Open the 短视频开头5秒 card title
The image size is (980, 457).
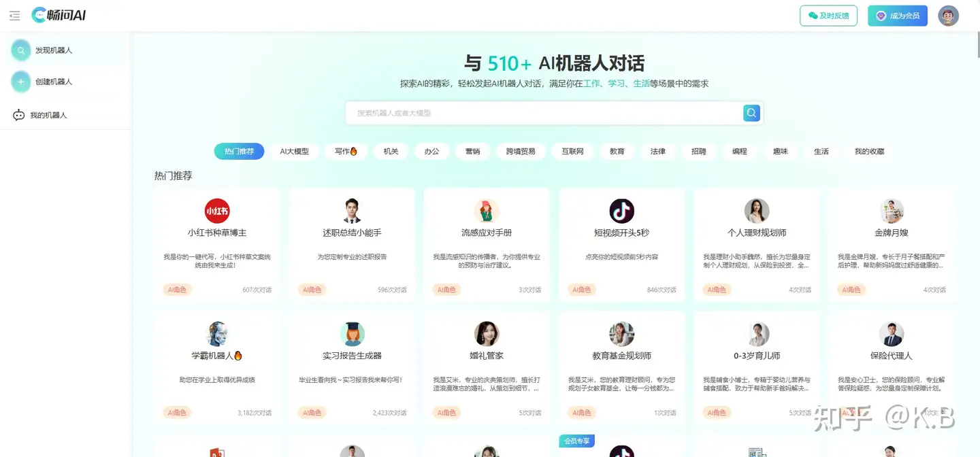pos(621,233)
